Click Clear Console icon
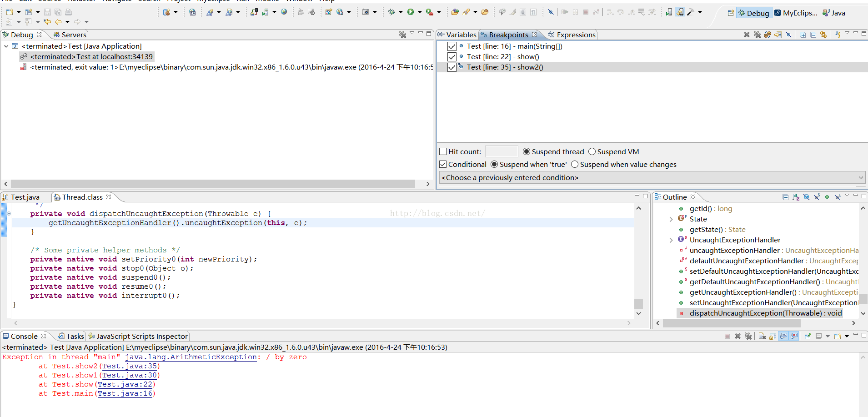The width and height of the screenshot is (868, 417). [762, 336]
